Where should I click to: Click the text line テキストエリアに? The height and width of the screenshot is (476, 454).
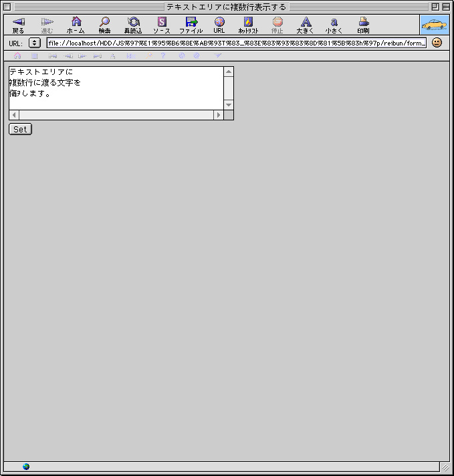41,72
